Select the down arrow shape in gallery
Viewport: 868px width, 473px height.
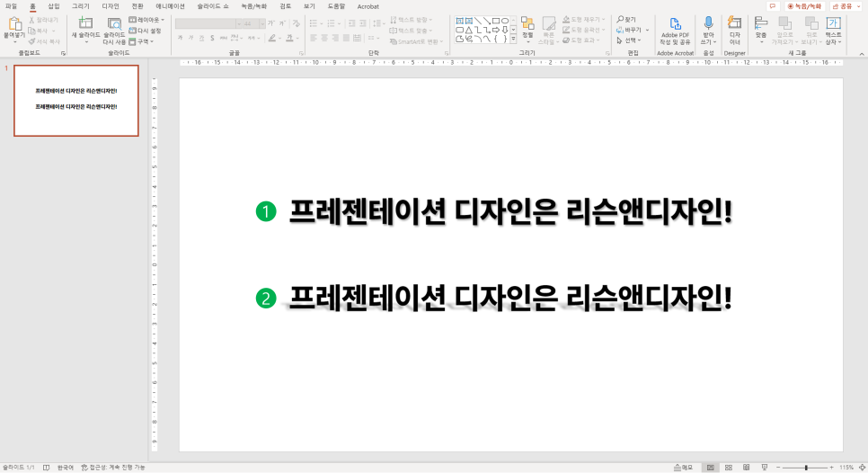(x=505, y=30)
